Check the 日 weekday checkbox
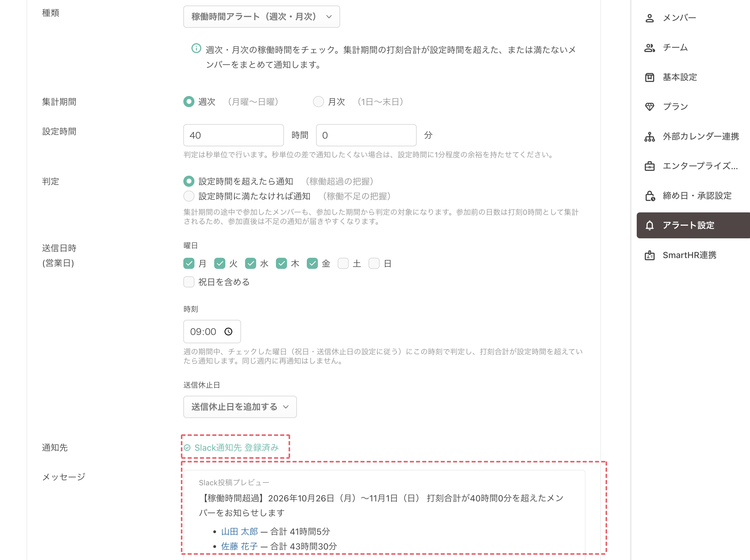Viewport: 750px width, 560px height. 374,263
